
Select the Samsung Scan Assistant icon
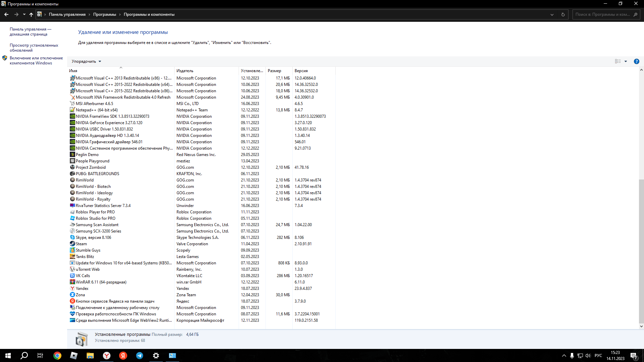(x=72, y=225)
